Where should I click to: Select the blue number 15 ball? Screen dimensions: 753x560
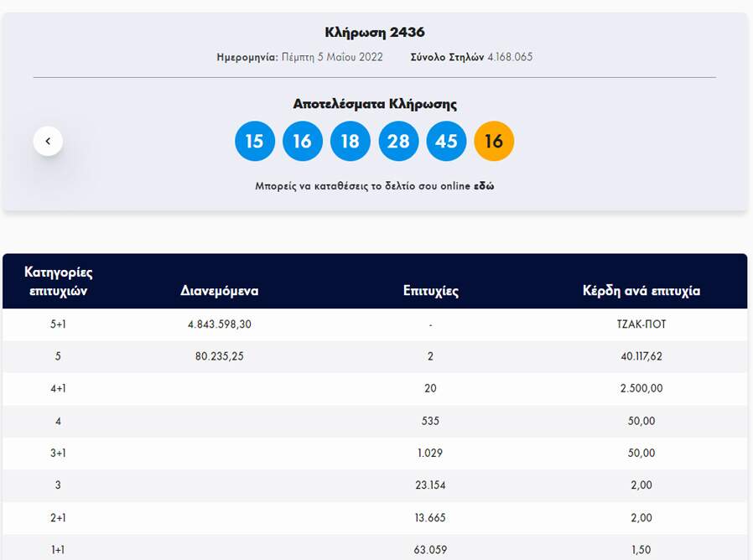[x=254, y=141]
